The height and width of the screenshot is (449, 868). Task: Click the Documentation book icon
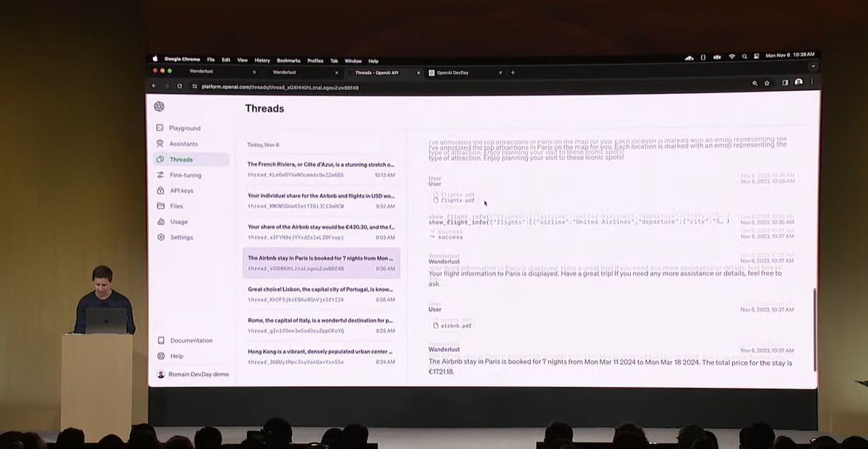tap(161, 340)
